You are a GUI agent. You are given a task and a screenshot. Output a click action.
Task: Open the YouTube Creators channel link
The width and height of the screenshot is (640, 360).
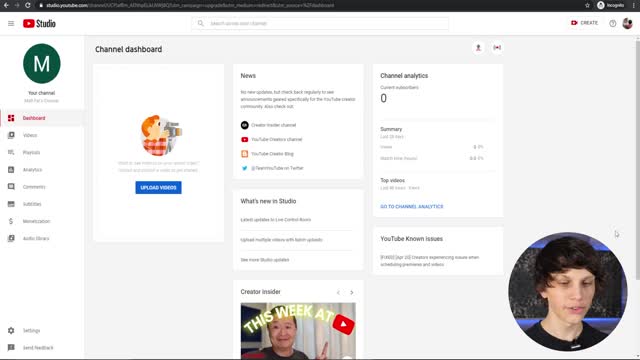point(277,139)
